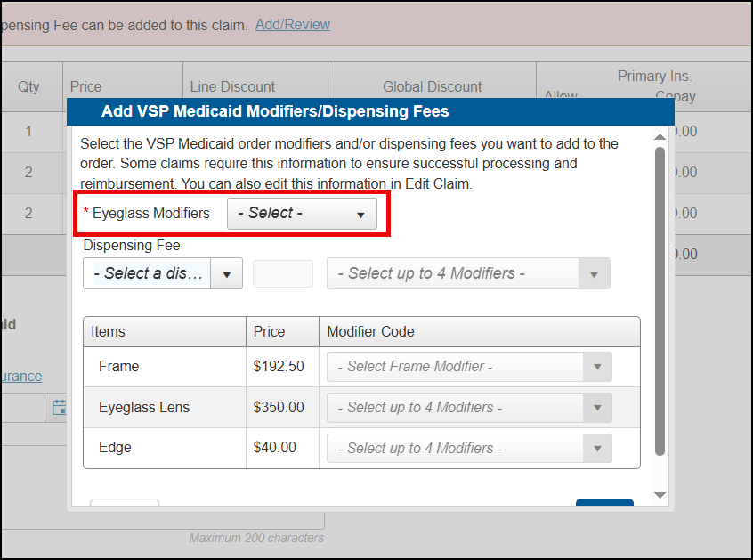The width and height of the screenshot is (753, 560).
Task: Open the Select Frame Modifier dropdown
Action: pyautogui.click(x=469, y=367)
